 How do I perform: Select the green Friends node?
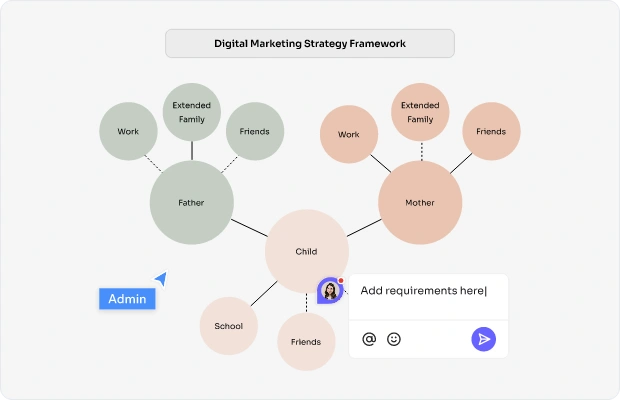[255, 131]
